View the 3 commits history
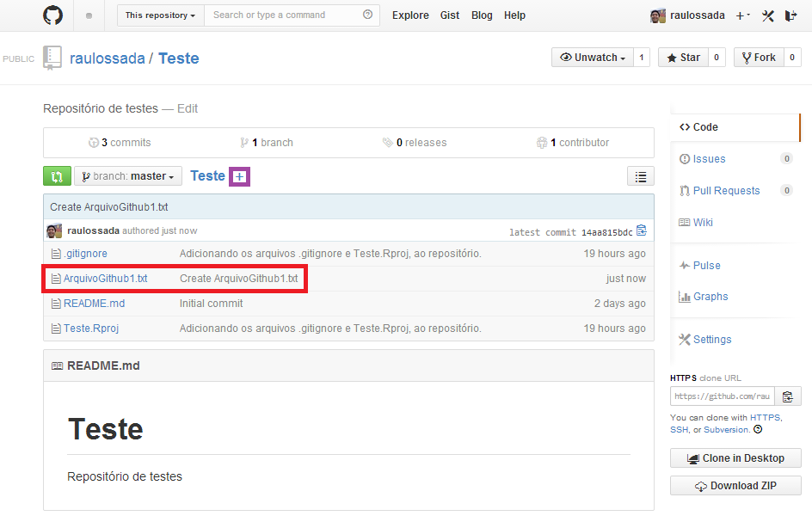 [120, 143]
